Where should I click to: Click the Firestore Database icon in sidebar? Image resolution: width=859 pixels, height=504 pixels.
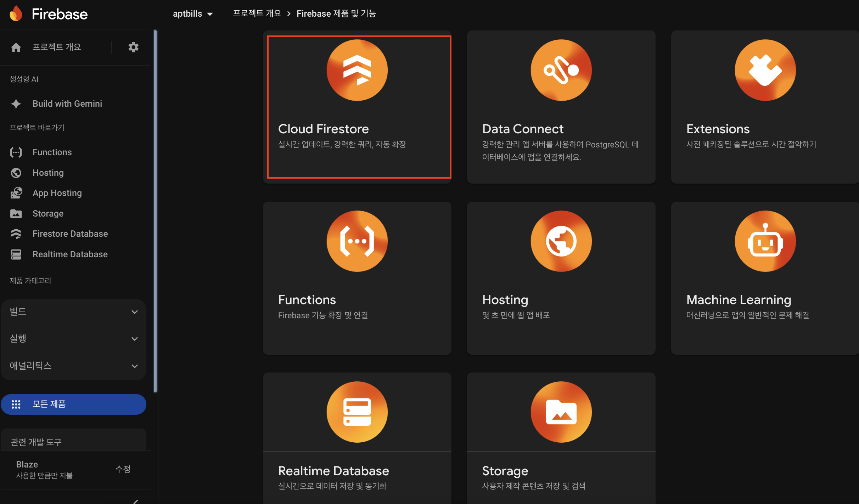[x=16, y=234]
